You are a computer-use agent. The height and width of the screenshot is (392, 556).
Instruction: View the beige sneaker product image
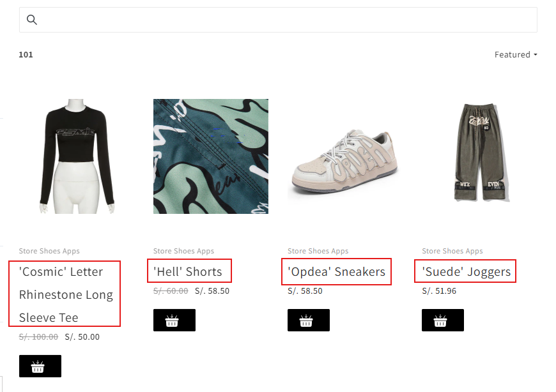[345, 156]
